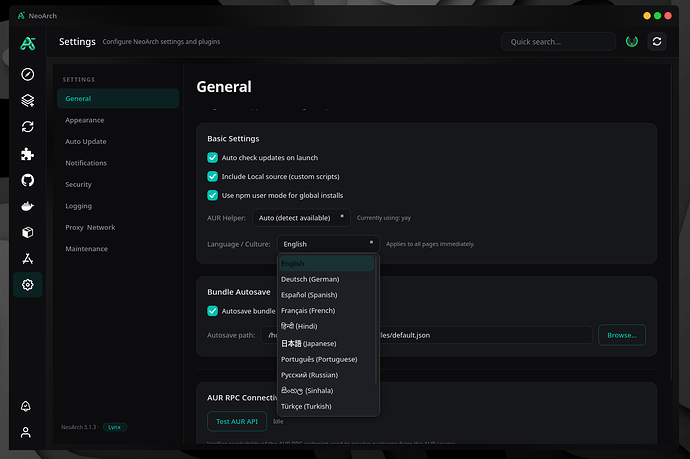Viewport: 690px width, 459px height.
Task: Toggle the Autosave bundle checkbox
Action: click(213, 311)
